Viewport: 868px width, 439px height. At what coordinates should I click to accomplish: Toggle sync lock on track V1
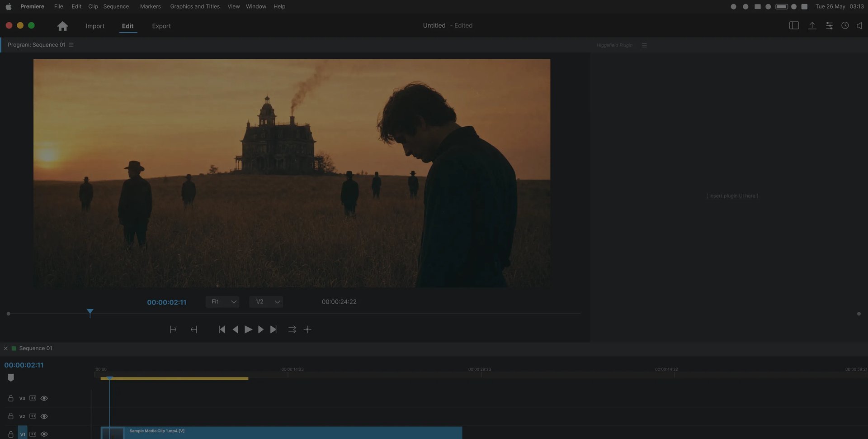click(33, 434)
